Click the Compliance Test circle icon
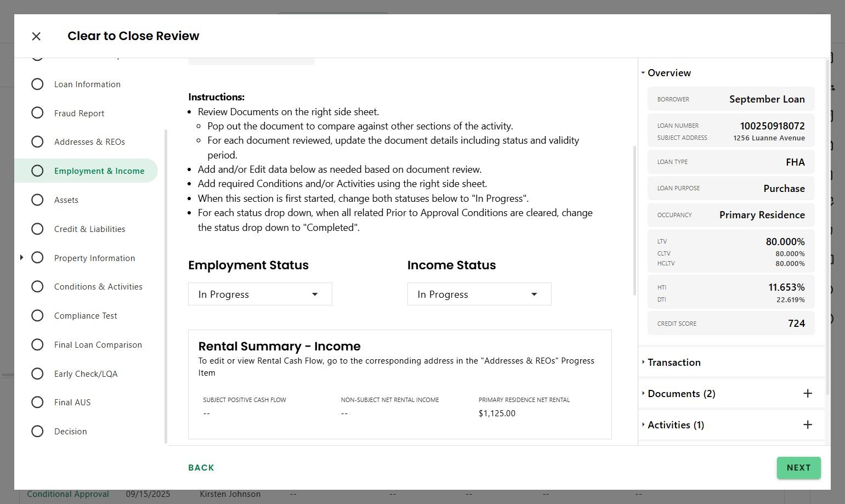Viewport: 845px width, 504px height. coord(37,315)
